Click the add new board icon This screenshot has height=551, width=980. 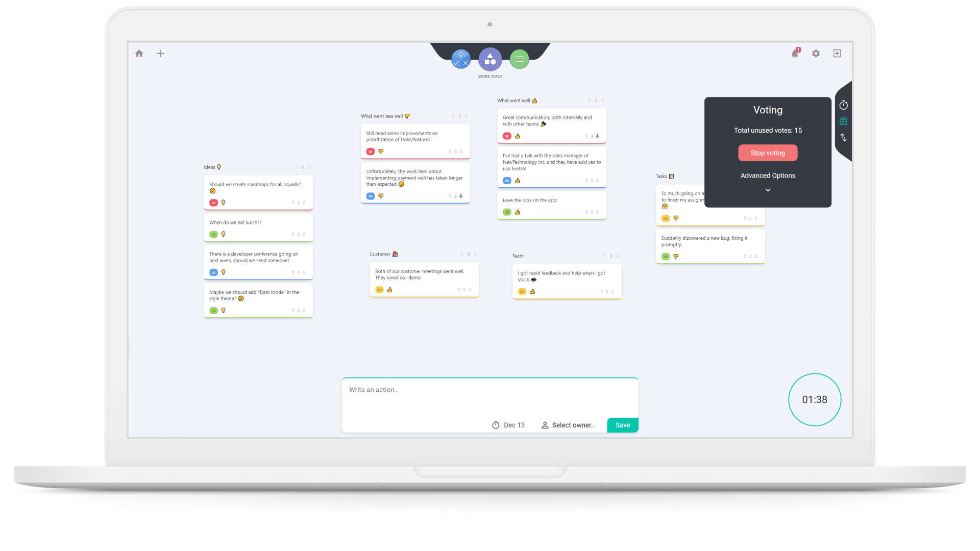click(x=160, y=53)
